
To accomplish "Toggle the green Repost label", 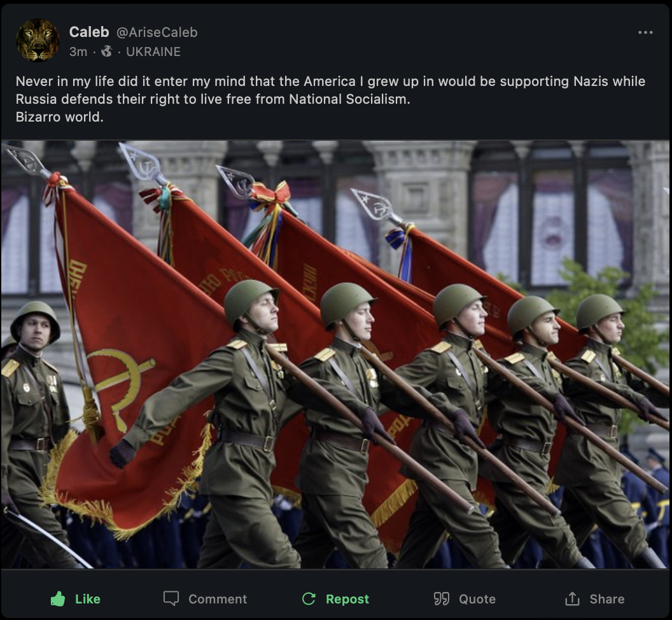I will [347, 599].
